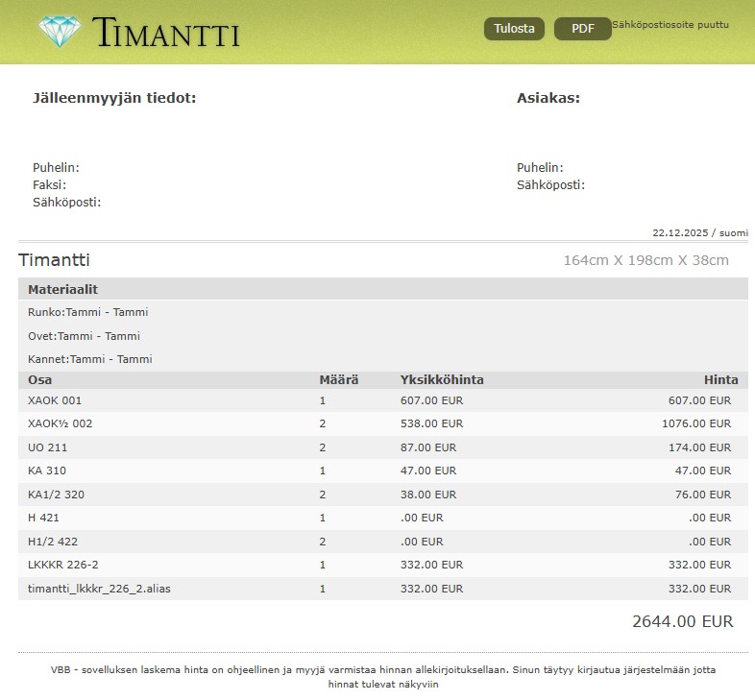
Task: Click the UO 211 part name
Action: (x=48, y=447)
